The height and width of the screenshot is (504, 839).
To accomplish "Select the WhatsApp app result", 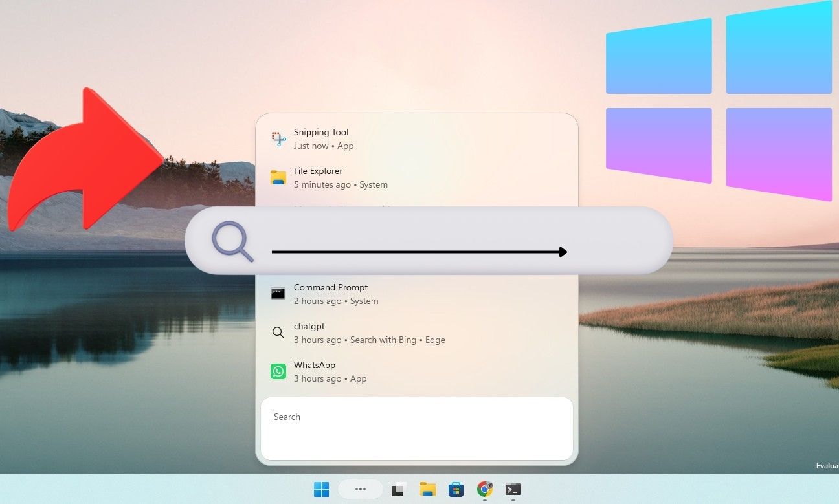I will 416,371.
